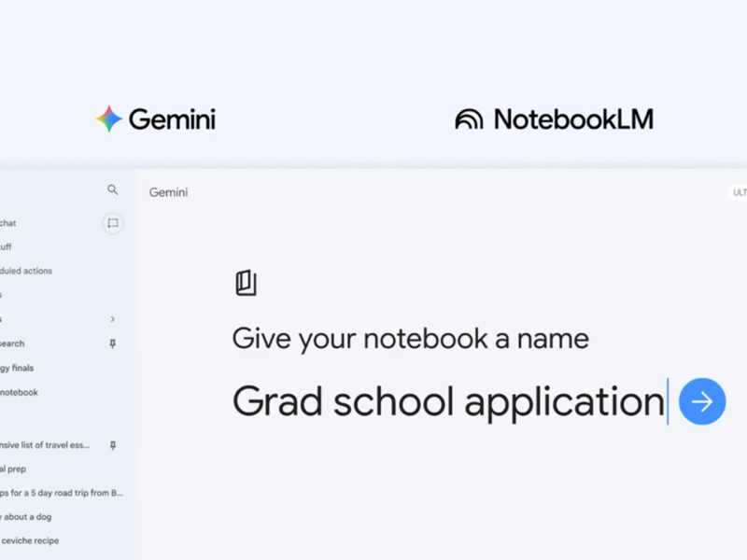
Task: Click the search icon in the sidebar
Action: click(x=113, y=190)
